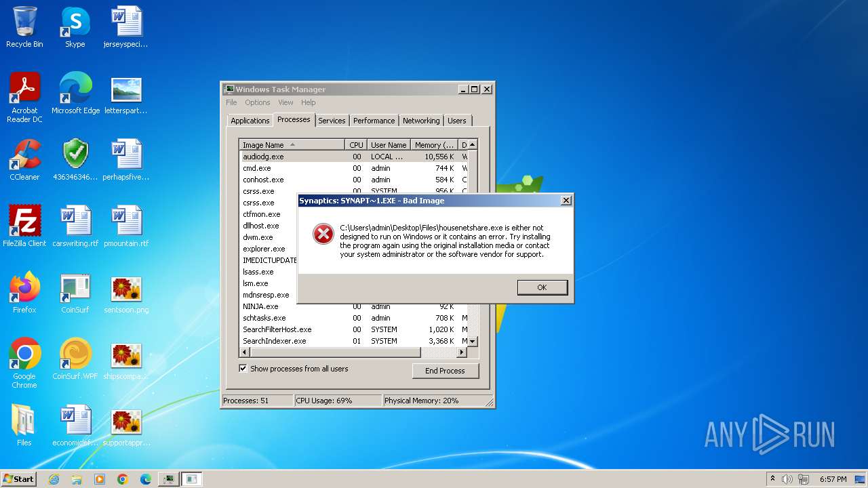Click the process list scroll up arrow
Screen dimensions: 868x488
click(x=473, y=144)
